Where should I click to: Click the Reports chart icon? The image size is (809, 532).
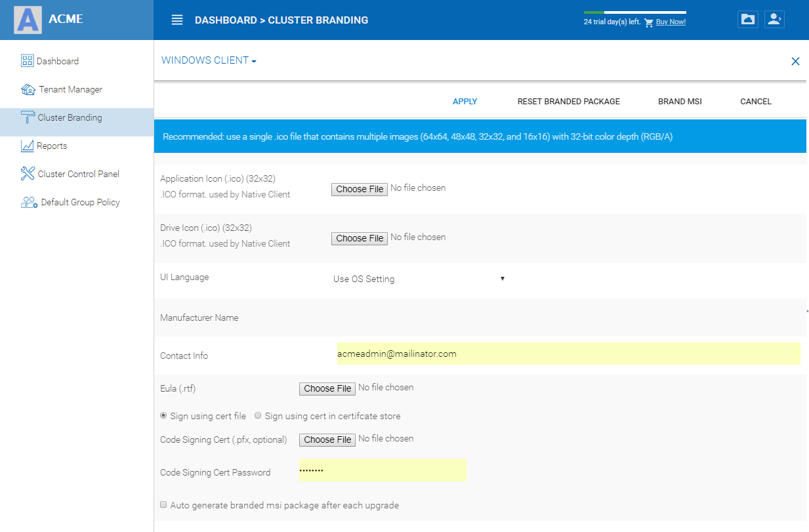(27, 146)
